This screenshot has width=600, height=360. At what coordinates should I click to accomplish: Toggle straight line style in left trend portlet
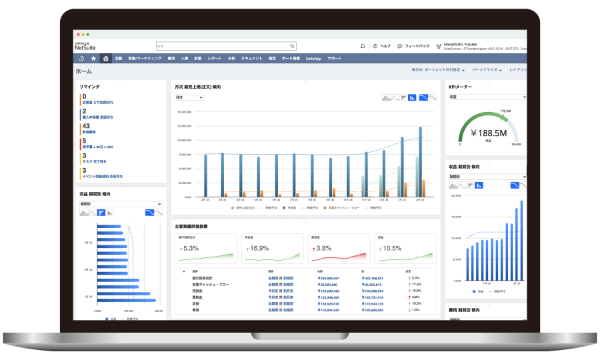click(x=159, y=213)
